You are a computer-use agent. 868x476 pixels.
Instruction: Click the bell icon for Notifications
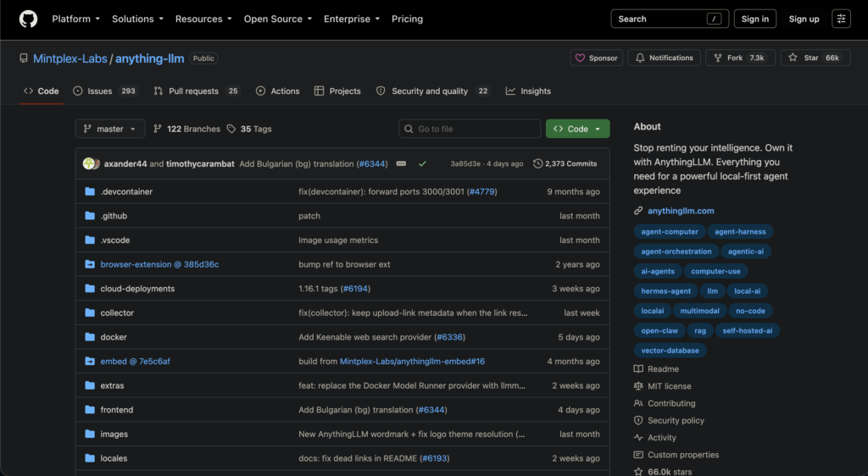click(640, 58)
